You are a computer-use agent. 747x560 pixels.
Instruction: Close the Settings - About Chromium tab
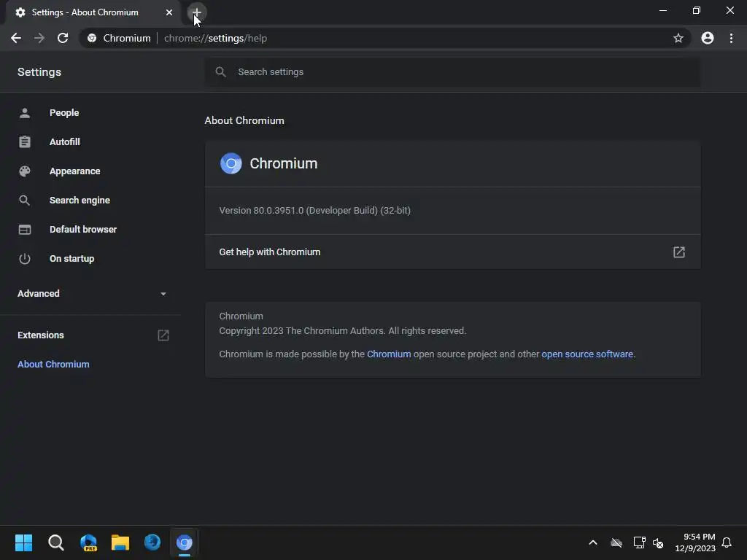click(x=169, y=12)
